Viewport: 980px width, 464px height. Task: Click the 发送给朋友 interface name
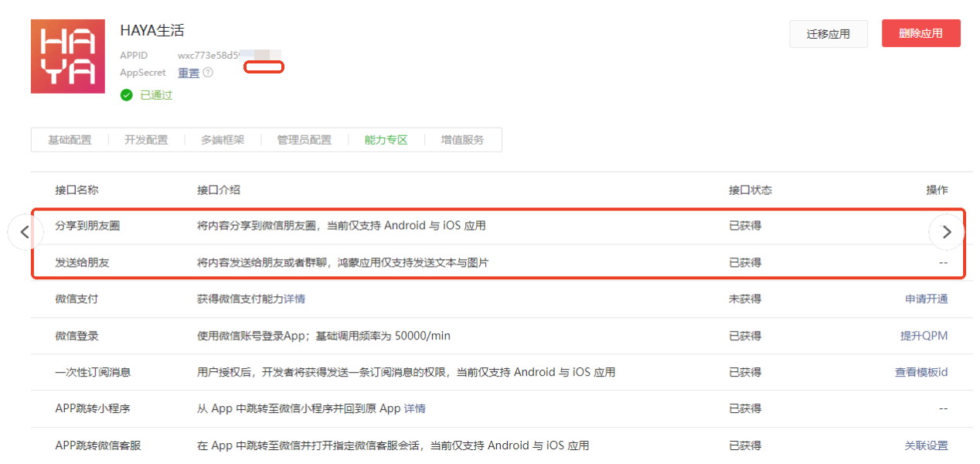point(82,262)
